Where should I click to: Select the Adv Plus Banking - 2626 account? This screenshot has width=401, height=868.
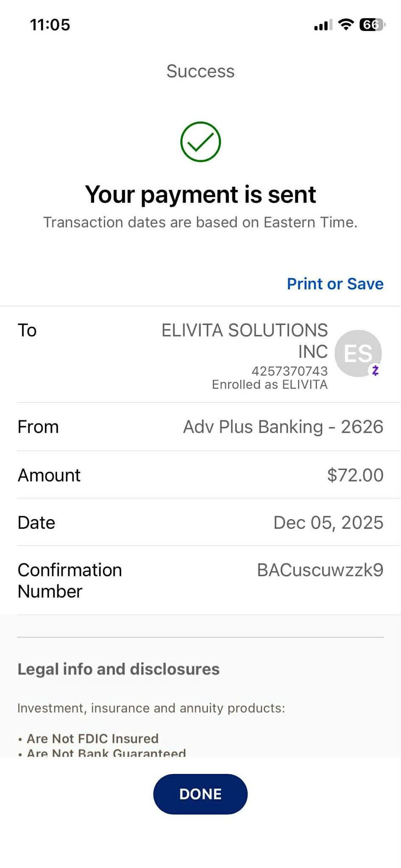pyautogui.click(x=283, y=427)
